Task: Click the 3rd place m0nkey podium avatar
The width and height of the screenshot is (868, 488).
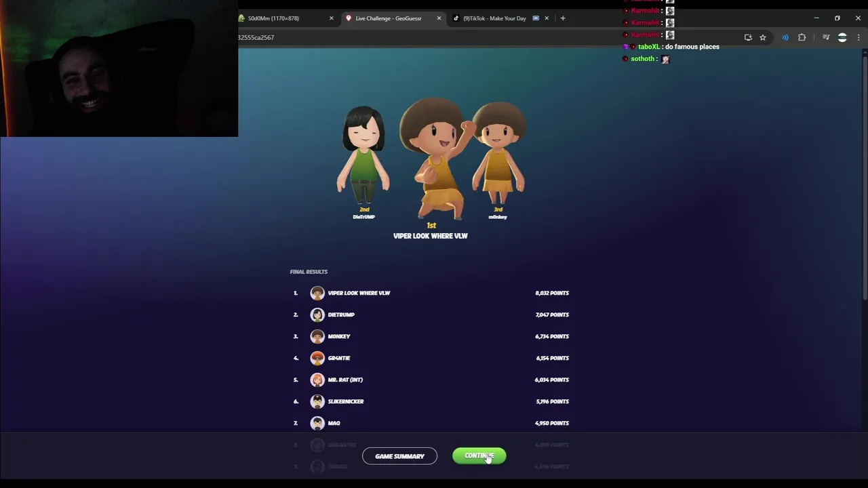Action: coord(498,155)
